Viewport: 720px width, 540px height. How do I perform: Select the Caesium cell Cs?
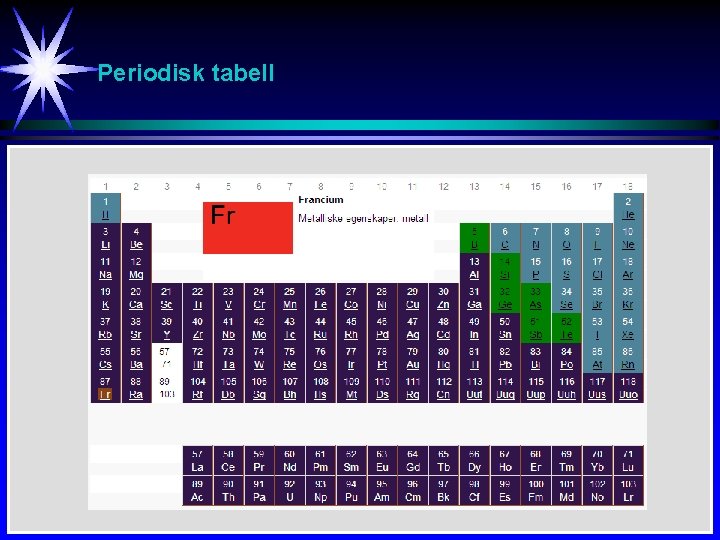106,358
